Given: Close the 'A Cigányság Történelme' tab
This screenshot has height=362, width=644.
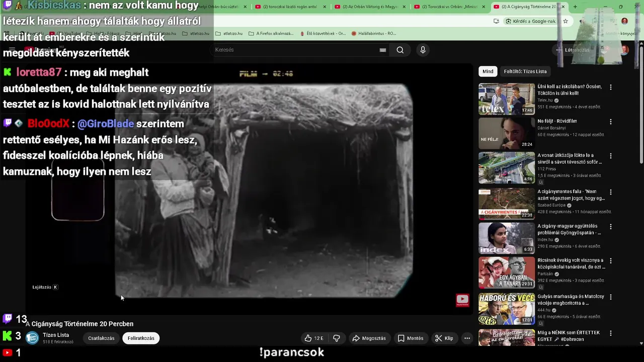Looking at the screenshot, I should (563, 7).
